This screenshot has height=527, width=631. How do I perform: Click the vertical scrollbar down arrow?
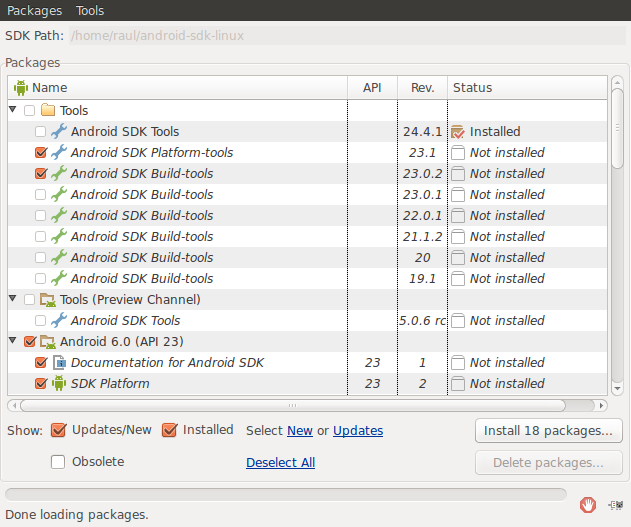coord(617,389)
